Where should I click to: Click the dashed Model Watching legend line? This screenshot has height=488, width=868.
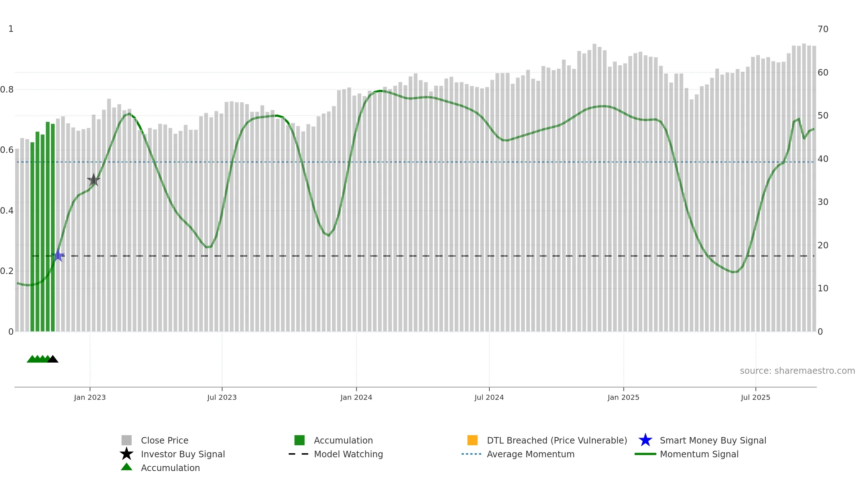coord(298,454)
